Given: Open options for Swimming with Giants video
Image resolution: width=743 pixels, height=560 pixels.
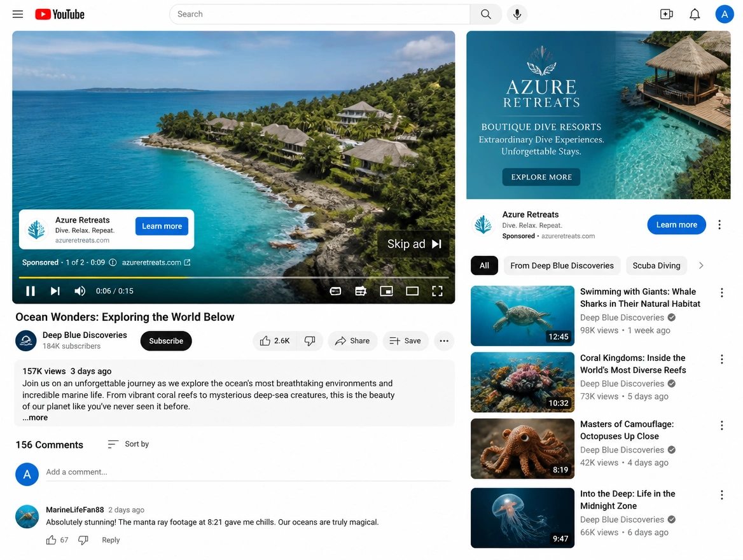Looking at the screenshot, I should (721, 293).
